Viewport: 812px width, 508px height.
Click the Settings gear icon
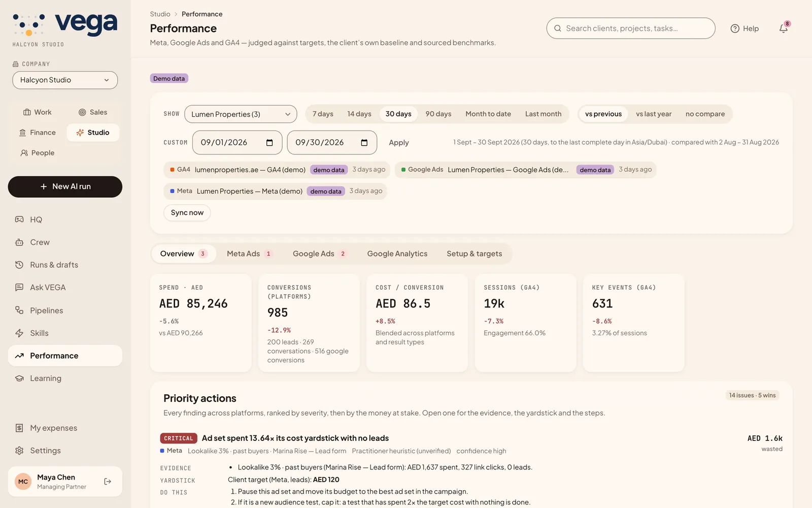coord(19,451)
